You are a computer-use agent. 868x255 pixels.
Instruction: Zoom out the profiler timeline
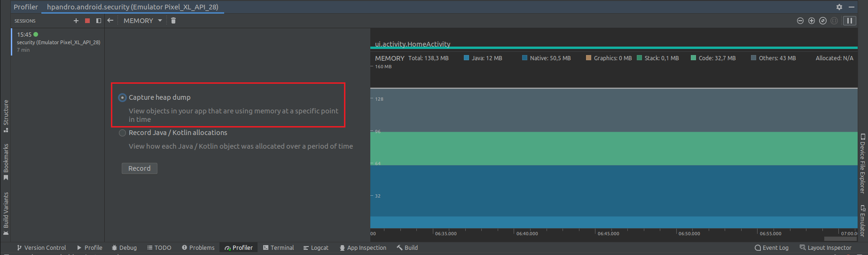[800, 21]
